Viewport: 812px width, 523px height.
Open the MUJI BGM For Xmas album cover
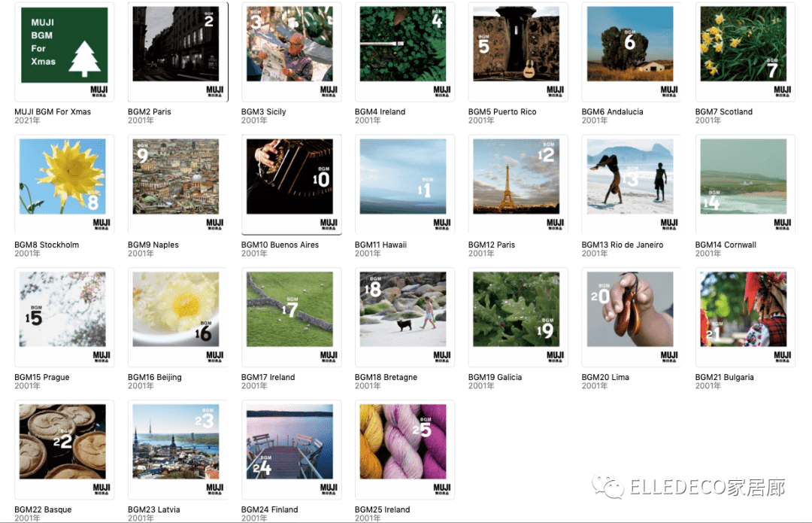click(64, 52)
